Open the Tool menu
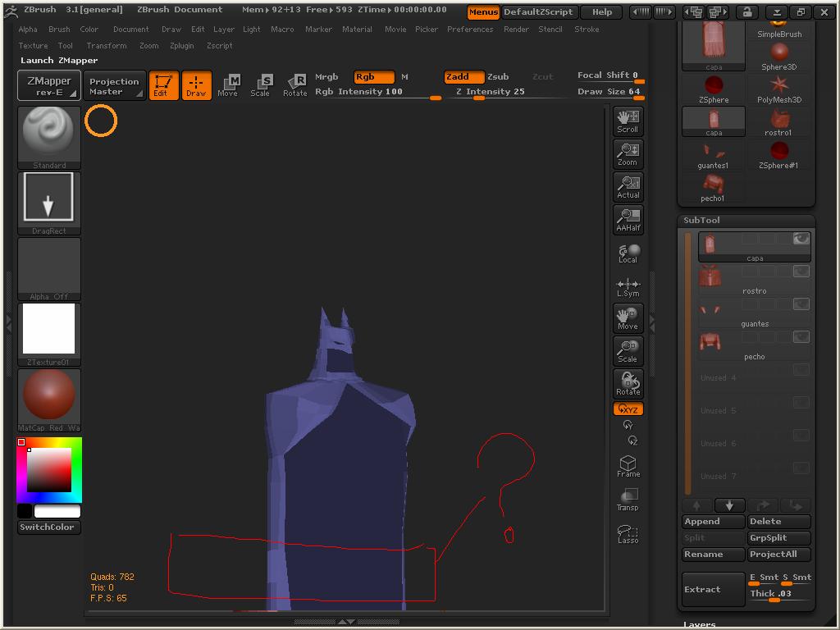This screenshot has height=630, width=840. (x=65, y=46)
